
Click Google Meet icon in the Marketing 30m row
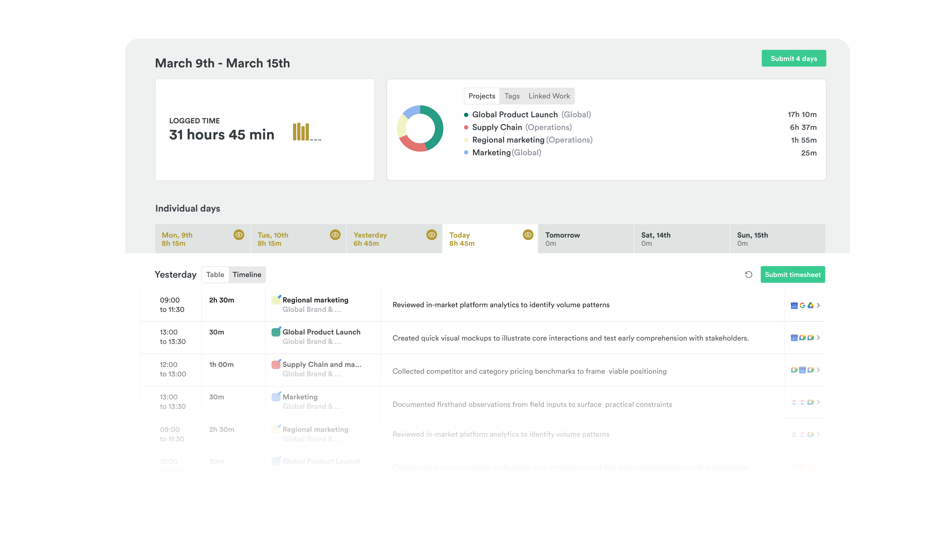click(x=810, y=402)
